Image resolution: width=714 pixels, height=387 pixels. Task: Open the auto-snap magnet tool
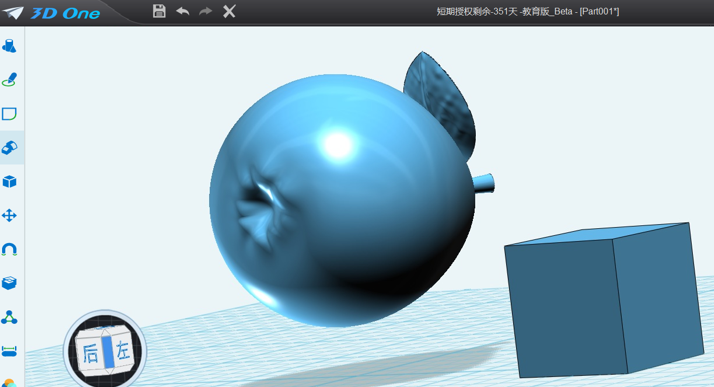(10, 250)
